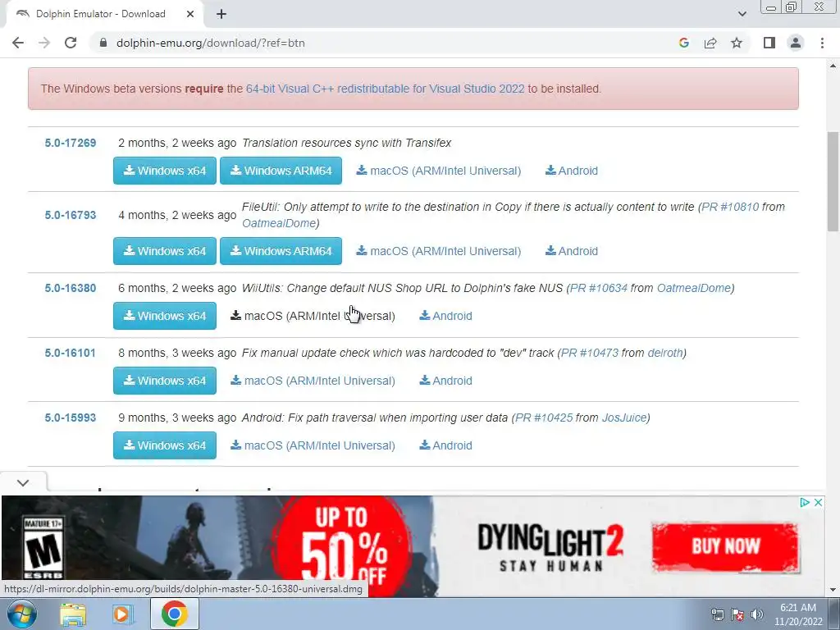
Task: Click the page vertical scrollbar thumb
Action: click(833, 181)
